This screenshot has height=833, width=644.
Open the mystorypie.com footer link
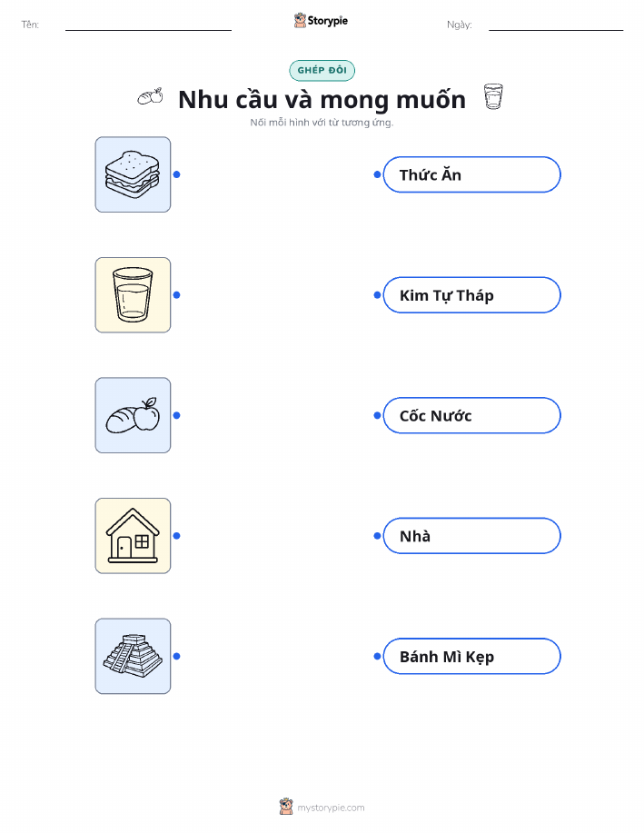[x=322, y=807]
